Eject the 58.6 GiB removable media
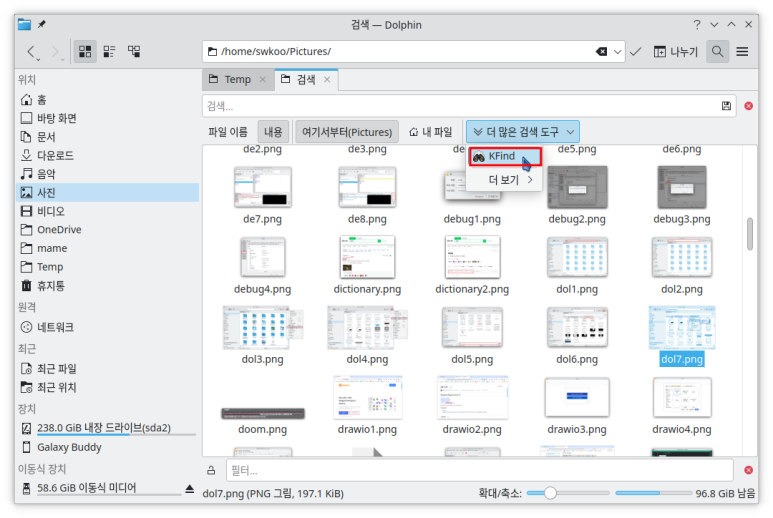Image resolution: width=773 pixels, height=518 pixels. [189, 488]
